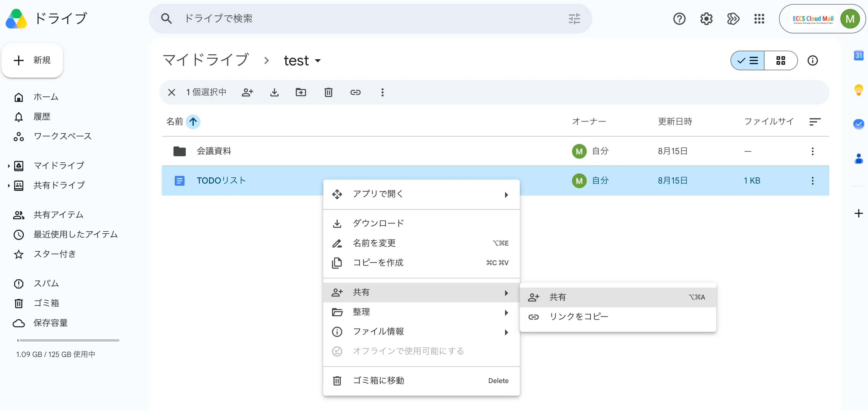This screenshot has height=411, width=868.
Task: Navigate to マイドライブ breadcrumb
Action: 205,61
